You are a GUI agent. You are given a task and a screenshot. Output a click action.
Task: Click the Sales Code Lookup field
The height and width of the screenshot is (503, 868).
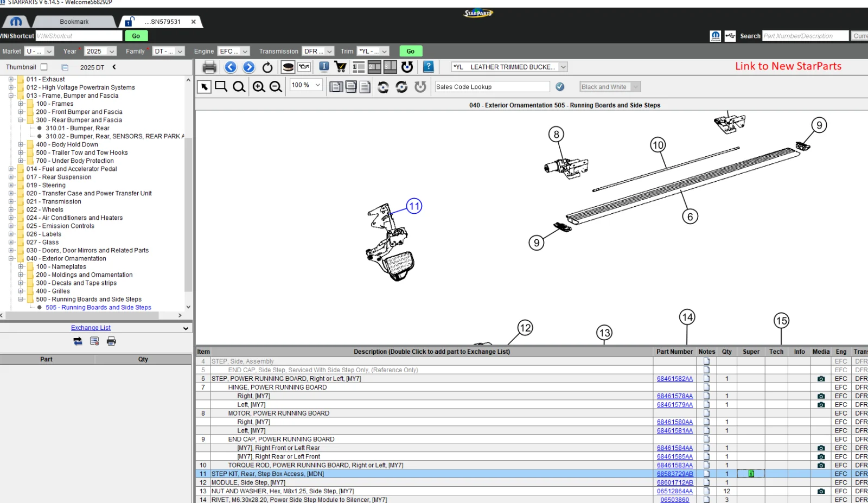pos(492,87)
